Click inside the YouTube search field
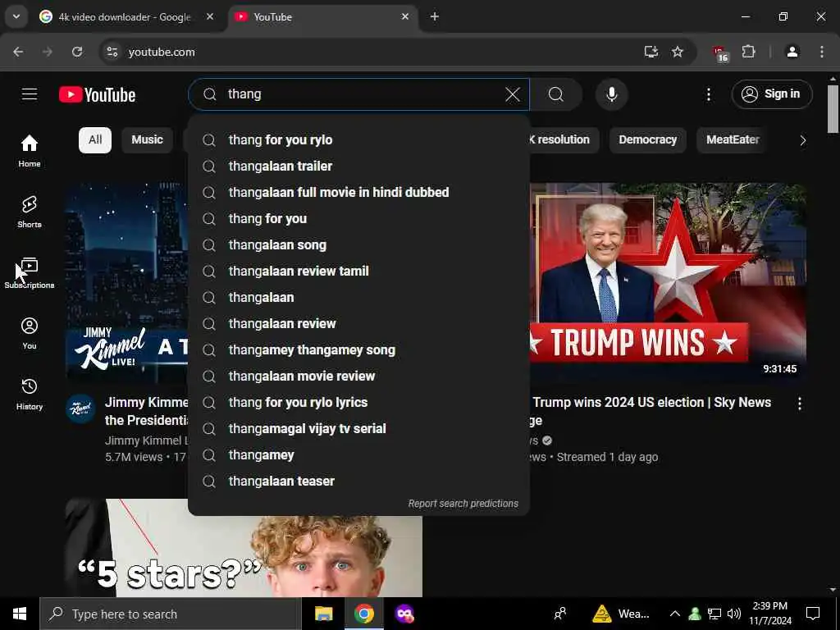This screenshot has height=630, width=840. tap(359, 94)
